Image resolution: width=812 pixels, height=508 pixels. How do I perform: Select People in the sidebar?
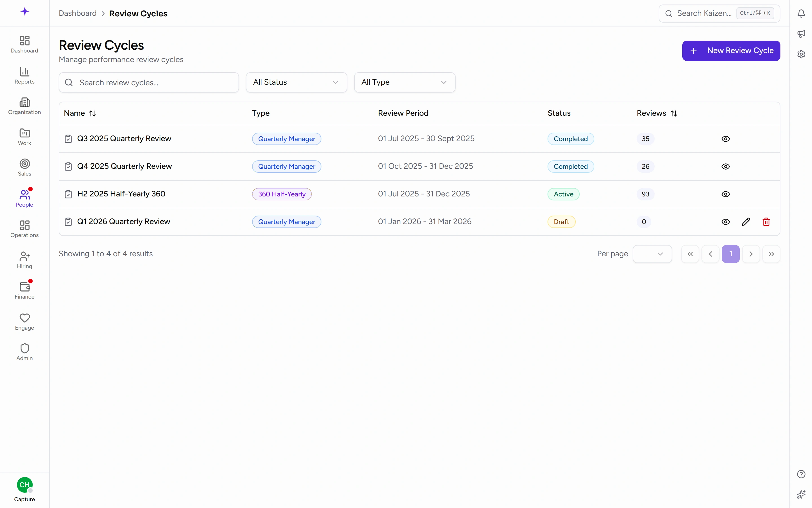(25, 198)
